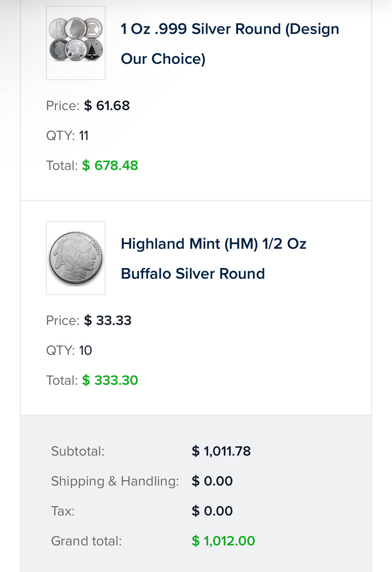This screenshot has height=572, width=392.
Task: Click the Shipping & Handling label
Action: tap(115, 481)
